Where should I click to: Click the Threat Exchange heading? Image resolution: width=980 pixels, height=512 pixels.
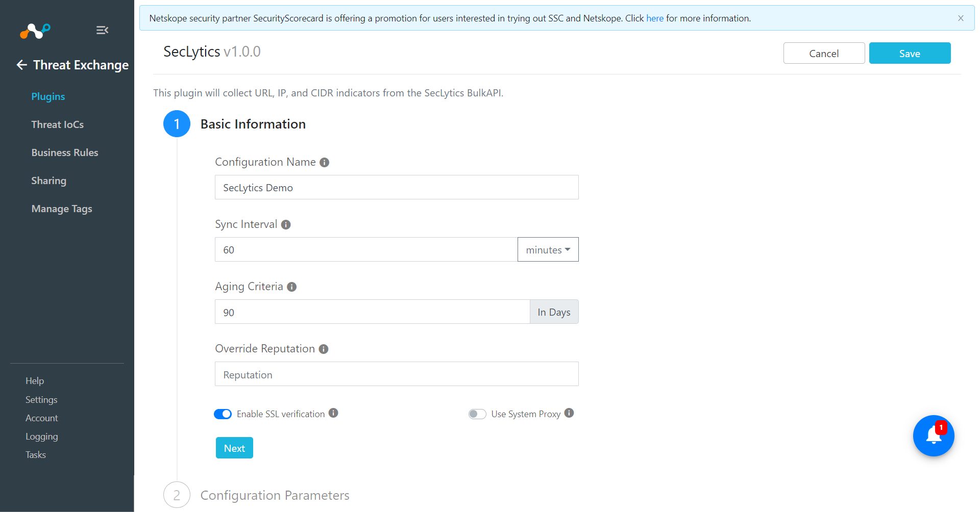click(81, 65)
